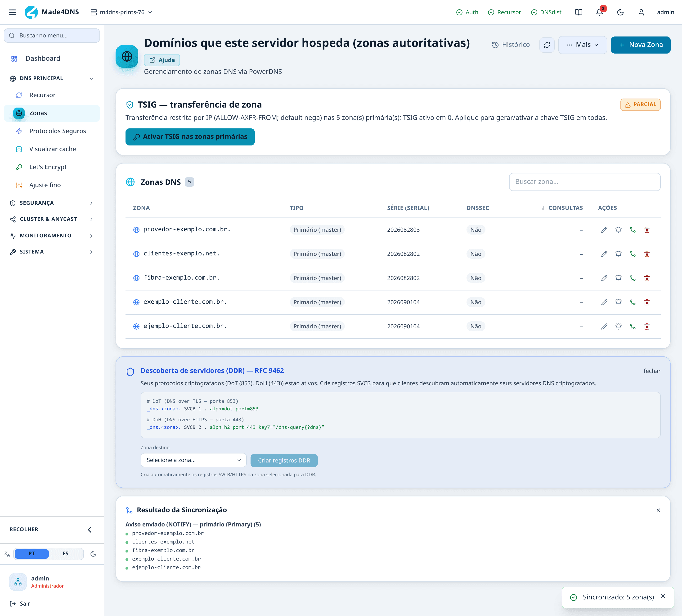Delete clientes-exemplo.net zone trash icon
This screenshot has height=616, width=682.
click(x=647, y=254)
